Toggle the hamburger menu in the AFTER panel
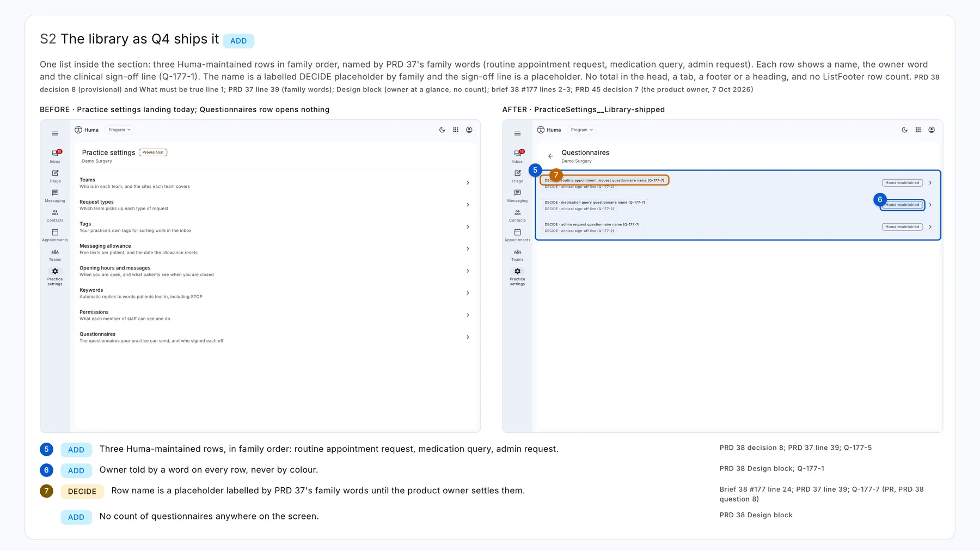980x551 pixels. point(517,133)
